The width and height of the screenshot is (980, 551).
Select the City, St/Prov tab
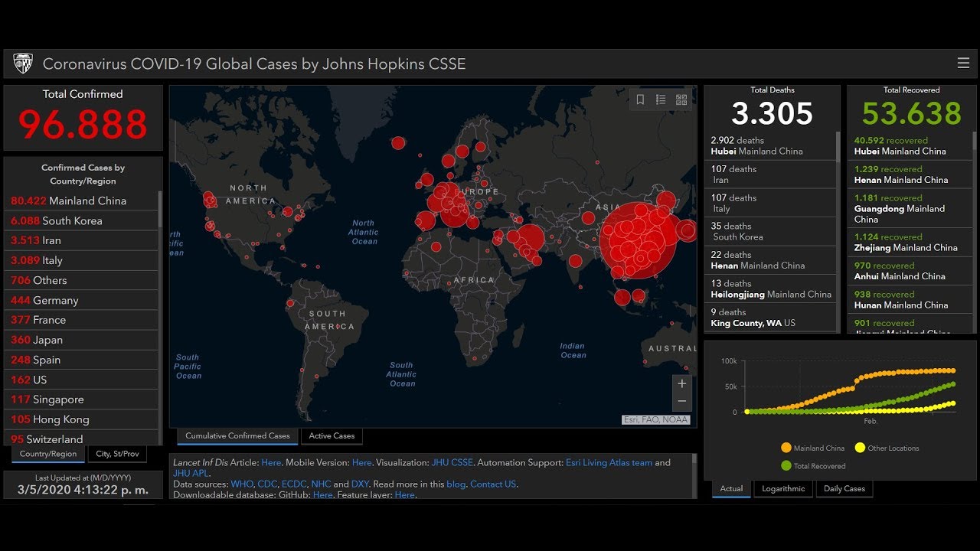(117, 454)
